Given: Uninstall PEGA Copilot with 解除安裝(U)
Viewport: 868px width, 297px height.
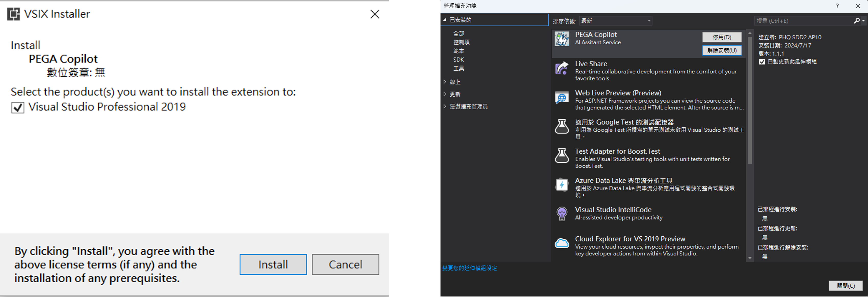Looking at the screenshot, I should point(722,50).
